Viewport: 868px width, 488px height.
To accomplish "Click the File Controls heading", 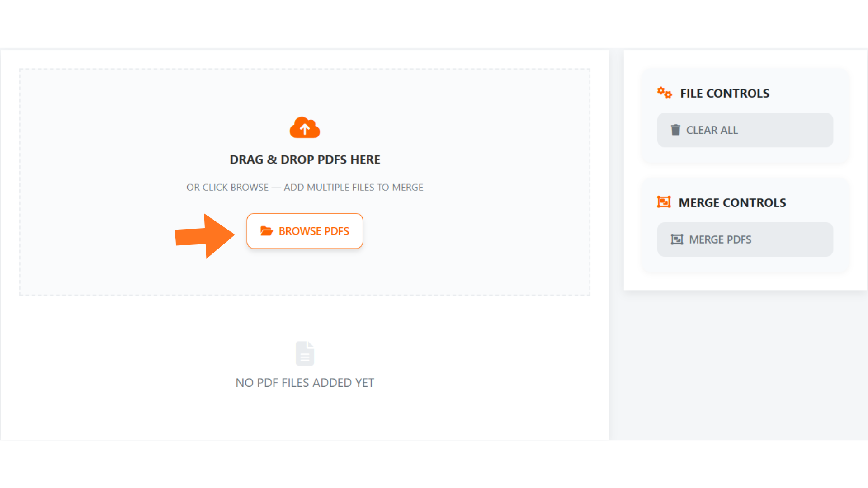I will tap(724, 94).
